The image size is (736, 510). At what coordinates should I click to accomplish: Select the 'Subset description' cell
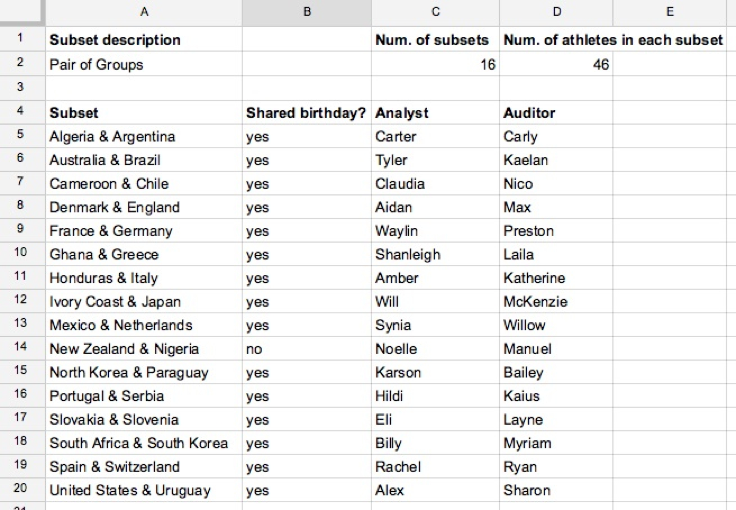click(x=115, y=40)
